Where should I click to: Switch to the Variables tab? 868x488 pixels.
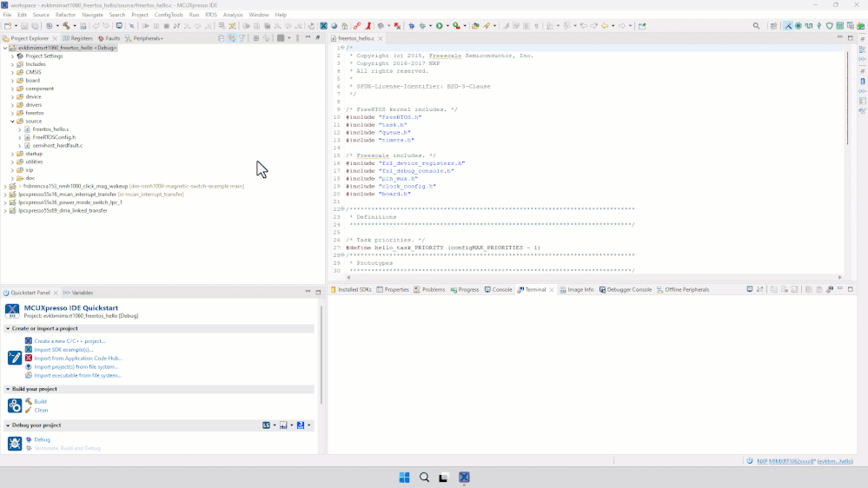click(x=78, y=293)
